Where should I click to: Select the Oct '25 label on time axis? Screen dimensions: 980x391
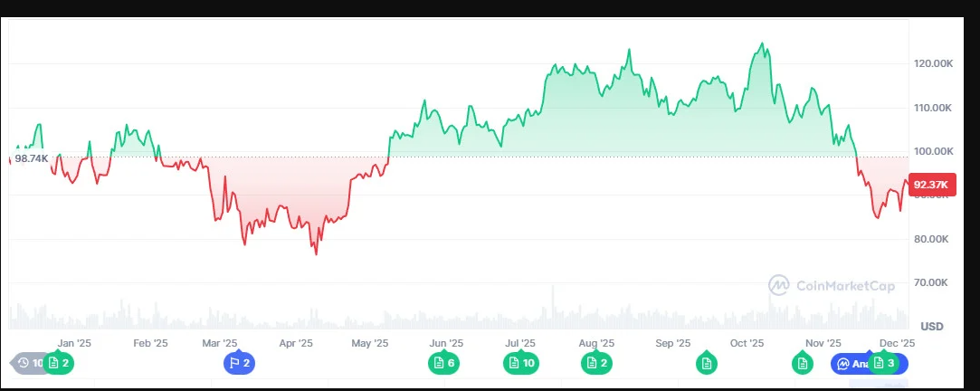747,343
